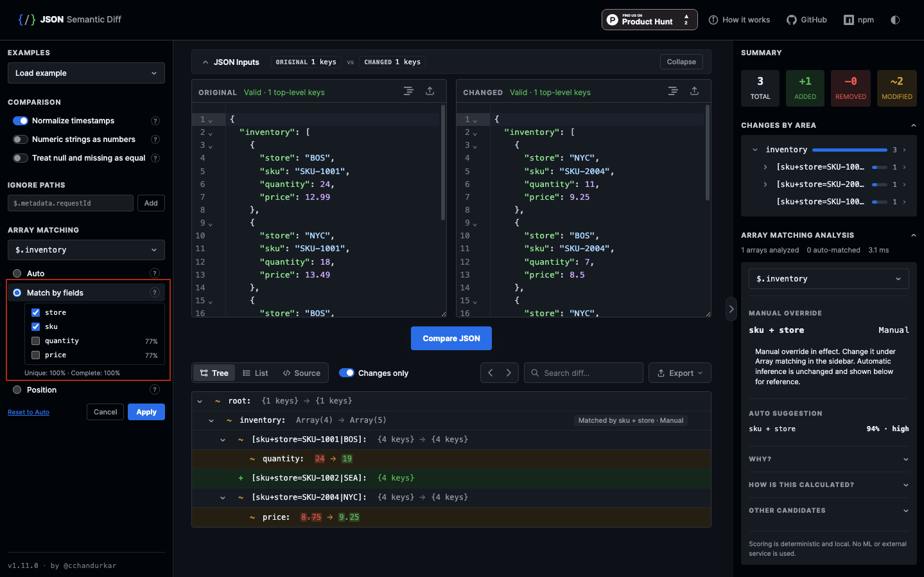Go to the previous diff arrow
This screenshot has width=924, height=577.
[491, 373]
